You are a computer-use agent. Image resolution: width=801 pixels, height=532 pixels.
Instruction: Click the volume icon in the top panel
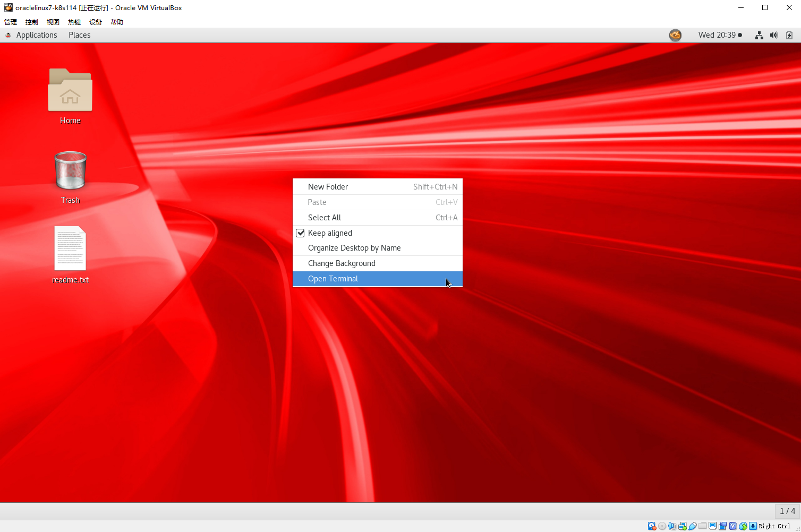[x=774, y=35]
